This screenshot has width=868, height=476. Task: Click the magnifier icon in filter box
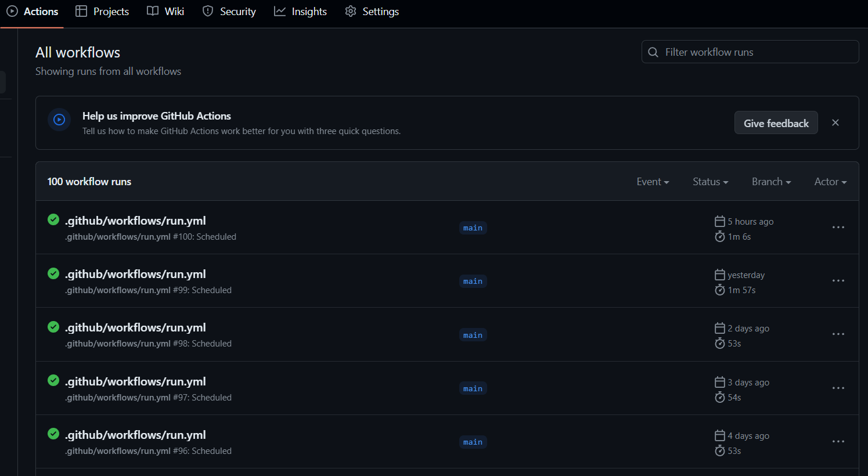coord(653,52)
